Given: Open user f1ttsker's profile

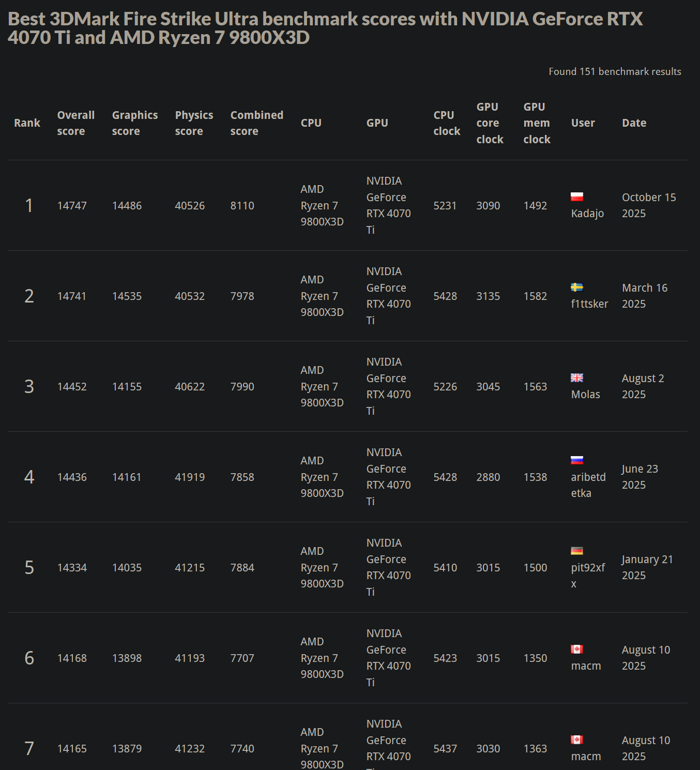Looking at the screenshot, I should tap(589, 304).
